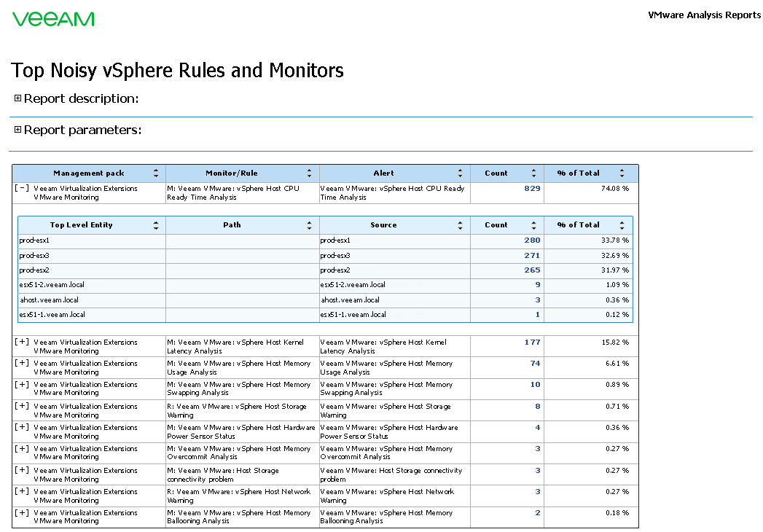Click the 6.61 % total value
The width and height of the screenshot is (763, 532).
coord(617,363)
